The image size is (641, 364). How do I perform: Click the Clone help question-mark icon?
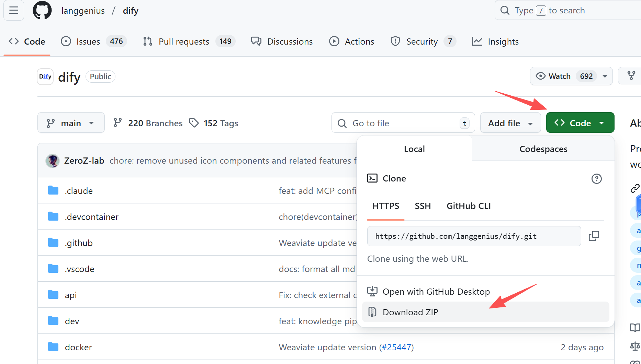point(596,179)
